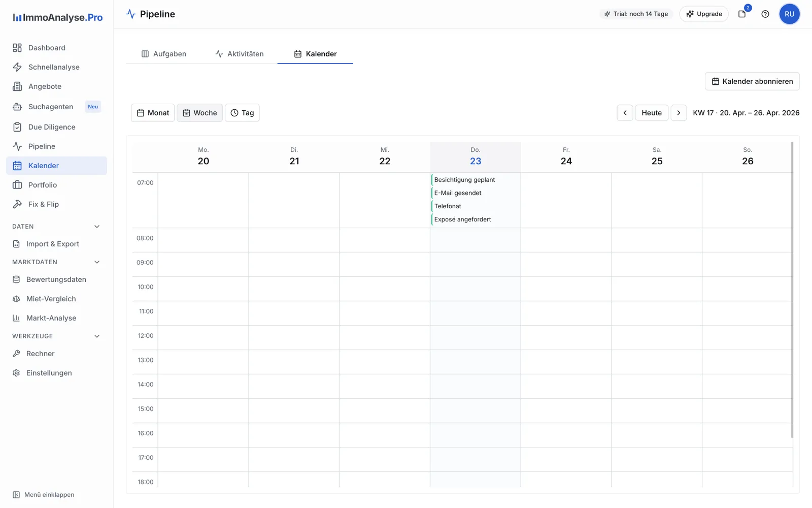Image resolution: width=812 pixels, height=508 pixels.
Task: Click the Trial noch 14 Tage badge
Action: click(x=636, y=14)
